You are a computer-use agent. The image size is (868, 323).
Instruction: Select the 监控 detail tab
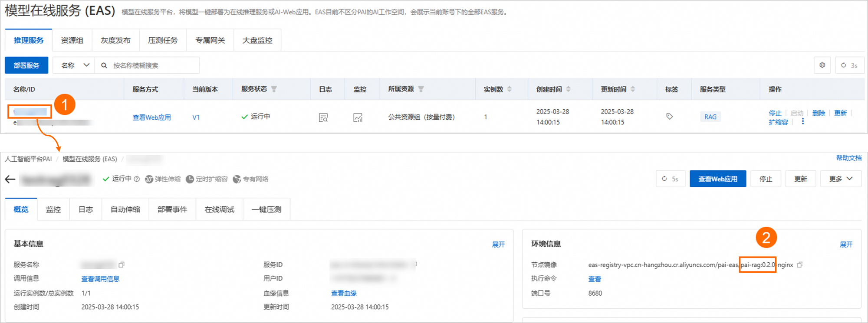tap(53, 209)
